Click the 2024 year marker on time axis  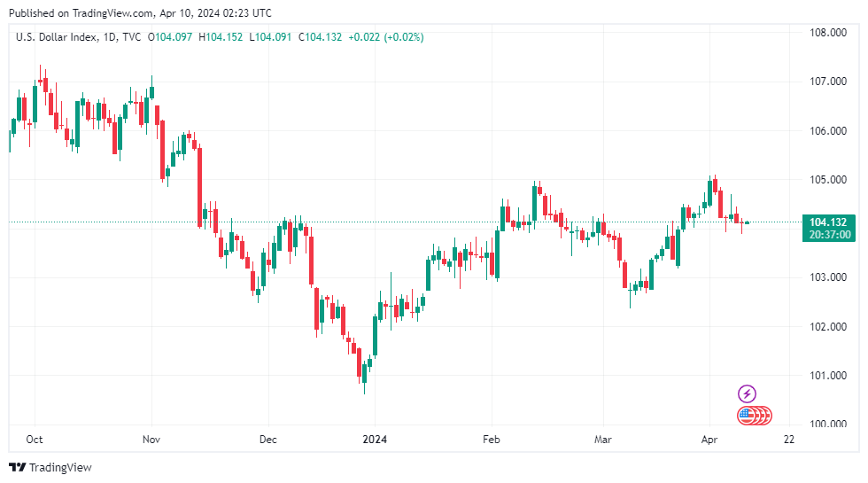tap(375, 439)
